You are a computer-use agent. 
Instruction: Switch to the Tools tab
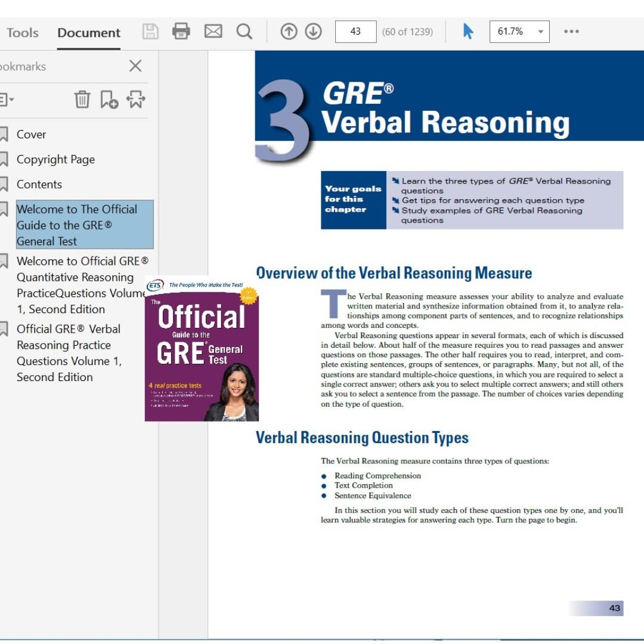pyautogui.click(x=23, y=32)
